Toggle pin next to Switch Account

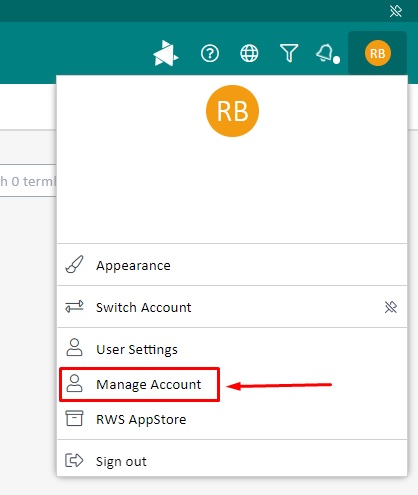coord(391,307)
